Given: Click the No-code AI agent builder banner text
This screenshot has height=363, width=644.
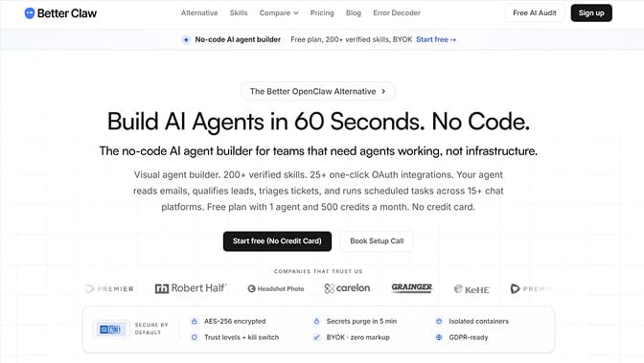Looking at the screenshot, I should (238, 39).
